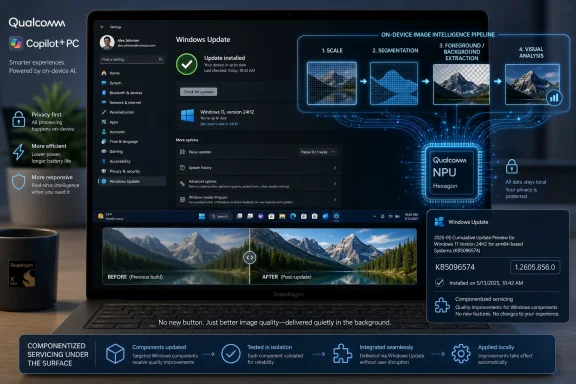This screenshot has width=576, height=384.
Task: Open the taskbar clock and date
Action: [411, 216]
